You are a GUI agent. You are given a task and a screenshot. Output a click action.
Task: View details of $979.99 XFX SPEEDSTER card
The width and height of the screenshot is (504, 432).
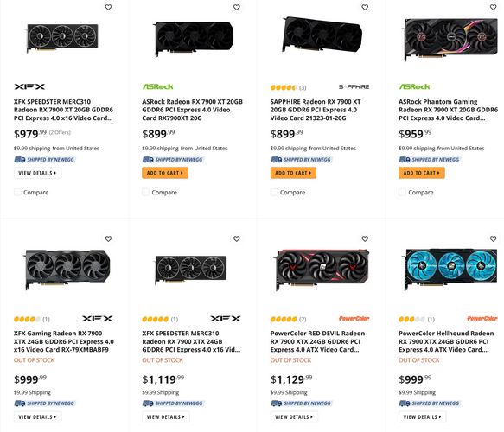[38, 173]
